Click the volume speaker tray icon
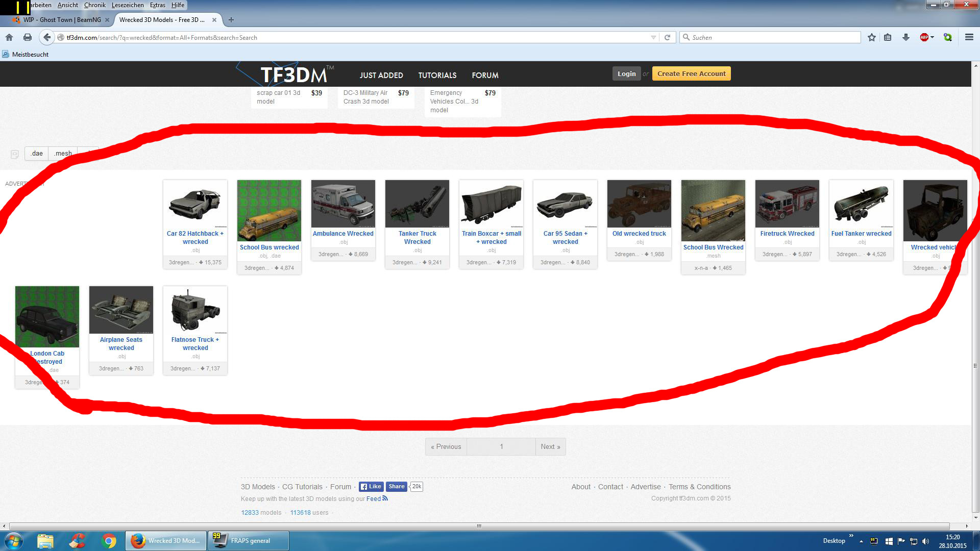The height and width of the screenshot is (551, 980). pyautogui.click(x=926, y=541)
